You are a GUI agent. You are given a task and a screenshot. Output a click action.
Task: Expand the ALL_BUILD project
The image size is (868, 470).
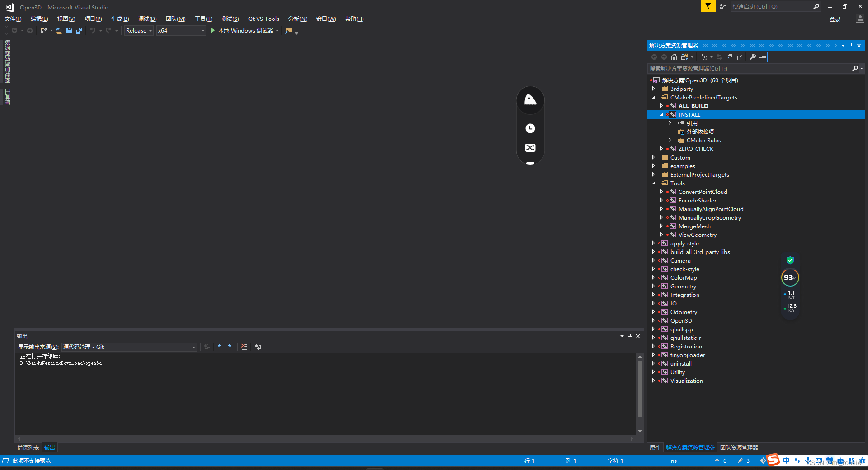(x=662, y=106)
